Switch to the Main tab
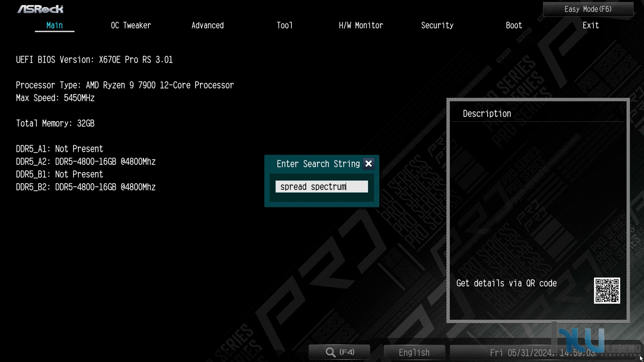This screenshot has height=362, width=644. click(x=55, y=25)
